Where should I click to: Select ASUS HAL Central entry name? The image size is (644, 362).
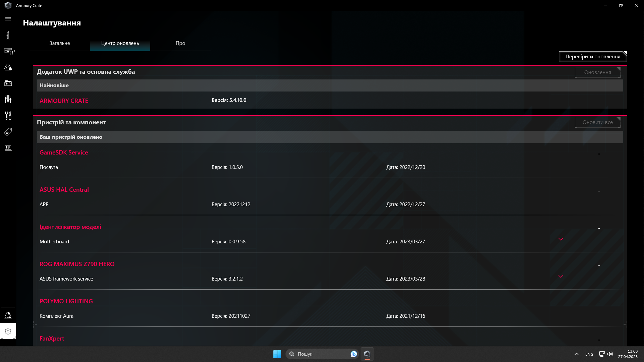point(64,190)
